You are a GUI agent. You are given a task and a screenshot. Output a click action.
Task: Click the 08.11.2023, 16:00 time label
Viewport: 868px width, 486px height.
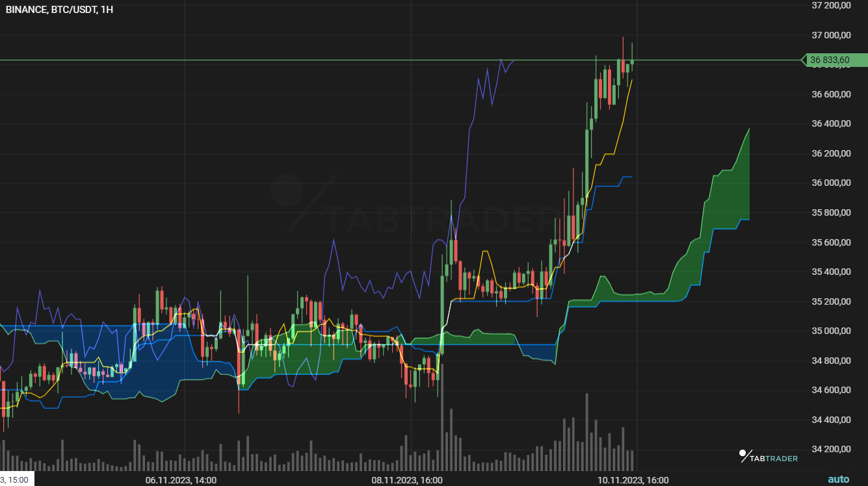[407, 480]
